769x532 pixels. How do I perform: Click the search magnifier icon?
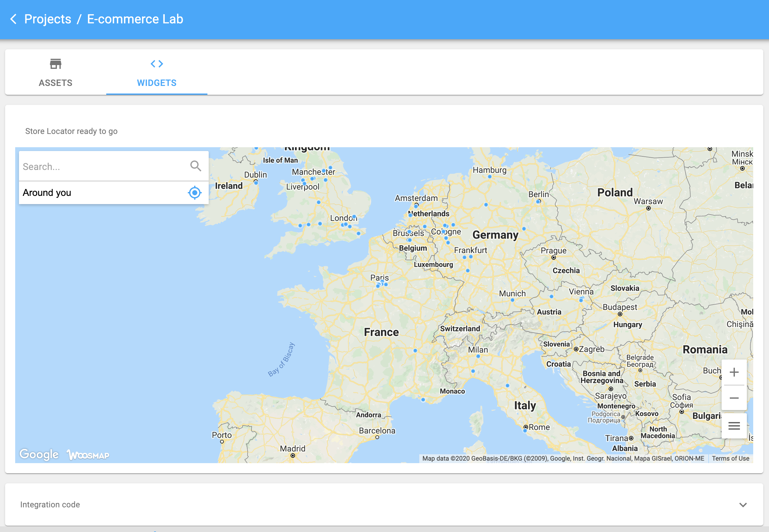click(195, 166)
